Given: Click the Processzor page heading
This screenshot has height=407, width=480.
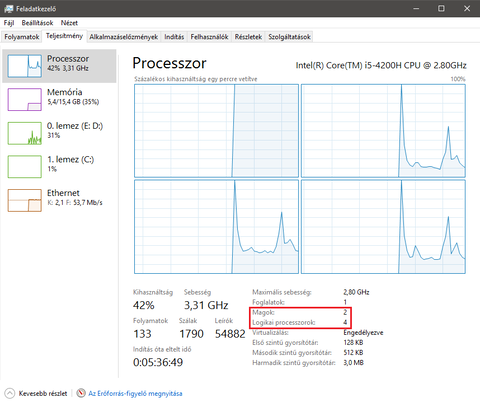Looking at the screenshot, I should [169, 63].
